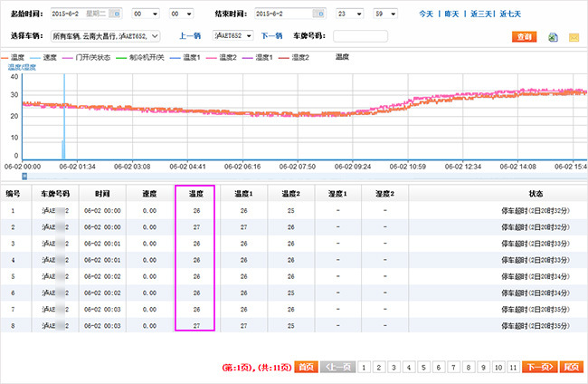The height and width of the screenshot is (384, 588).
Task: Open the start minute dropdown
Action: click(x=182, y=14)
